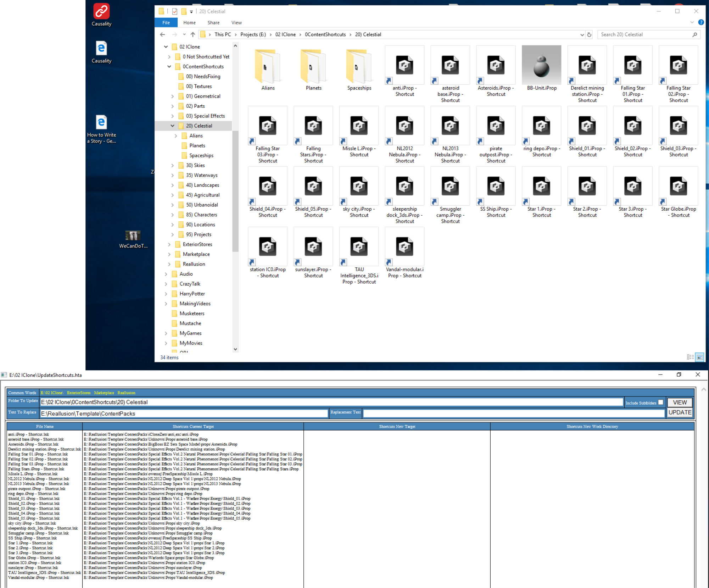Select Falling Star 01.iProp shortcut
709x588 pixels.
pos(633,74)
